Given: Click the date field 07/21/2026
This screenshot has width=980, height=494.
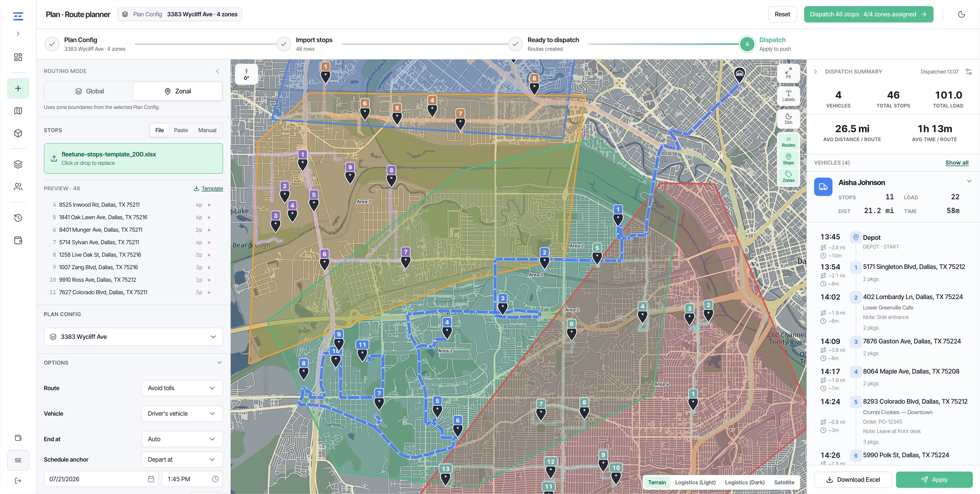Looking at the screenshot, I should tap(101, 479).
